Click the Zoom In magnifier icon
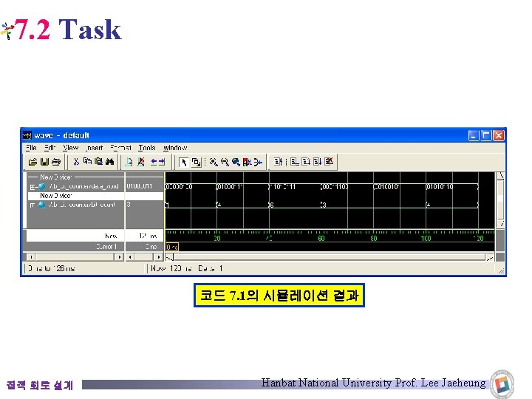Viewport: 532px width, 399px height. (x=214, y=162)
